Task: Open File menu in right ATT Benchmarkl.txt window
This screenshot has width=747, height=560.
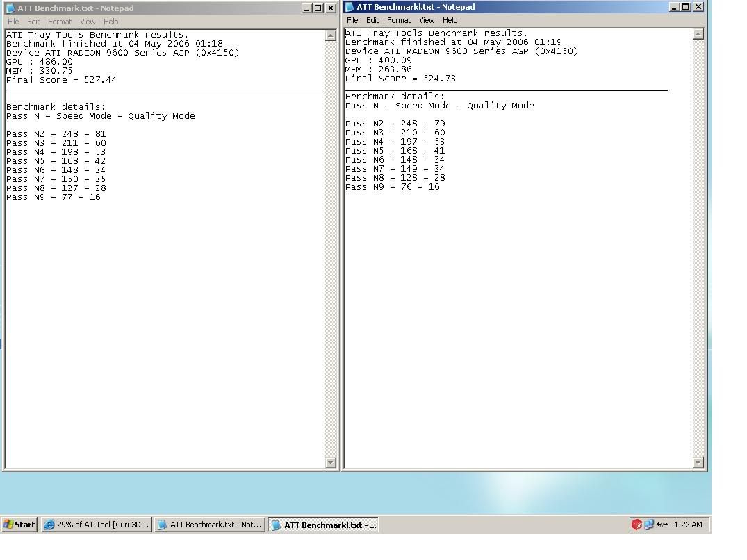Action: tap(352, 20)
